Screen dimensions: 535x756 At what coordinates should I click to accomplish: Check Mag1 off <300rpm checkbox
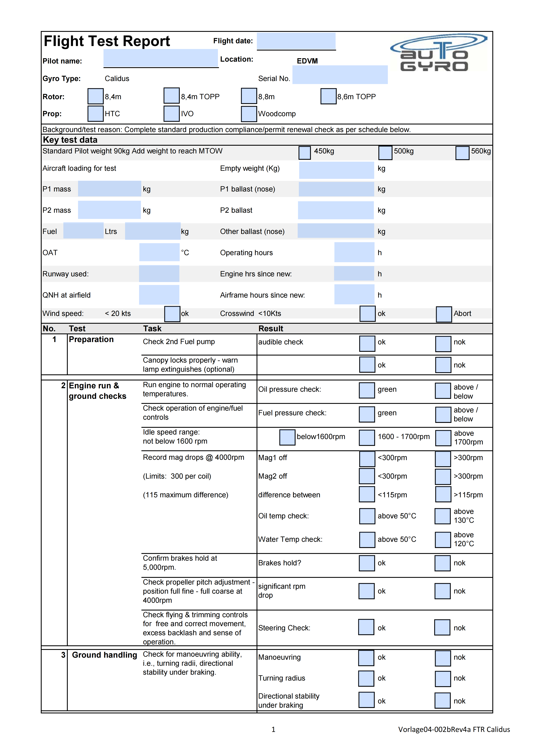click(x=367, y=459)
